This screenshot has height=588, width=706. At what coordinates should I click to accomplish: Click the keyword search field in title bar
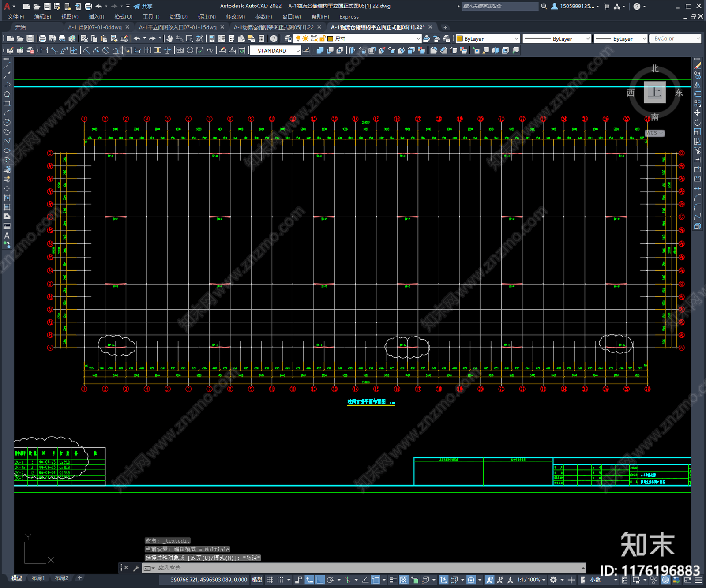(x=500, y=6)
